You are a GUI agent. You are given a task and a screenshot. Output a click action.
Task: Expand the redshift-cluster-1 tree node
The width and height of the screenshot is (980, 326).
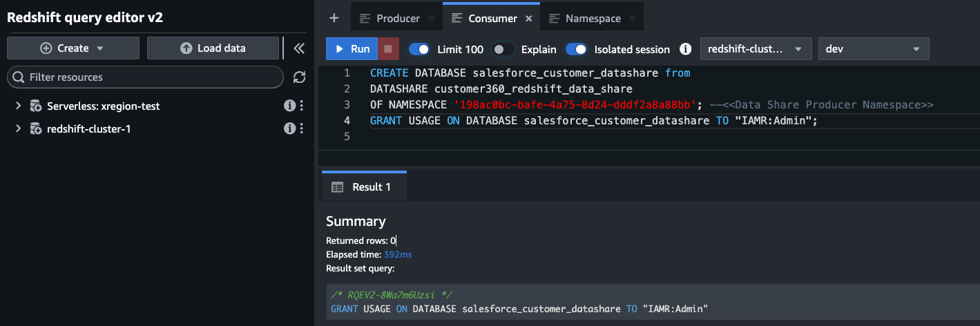18,128
